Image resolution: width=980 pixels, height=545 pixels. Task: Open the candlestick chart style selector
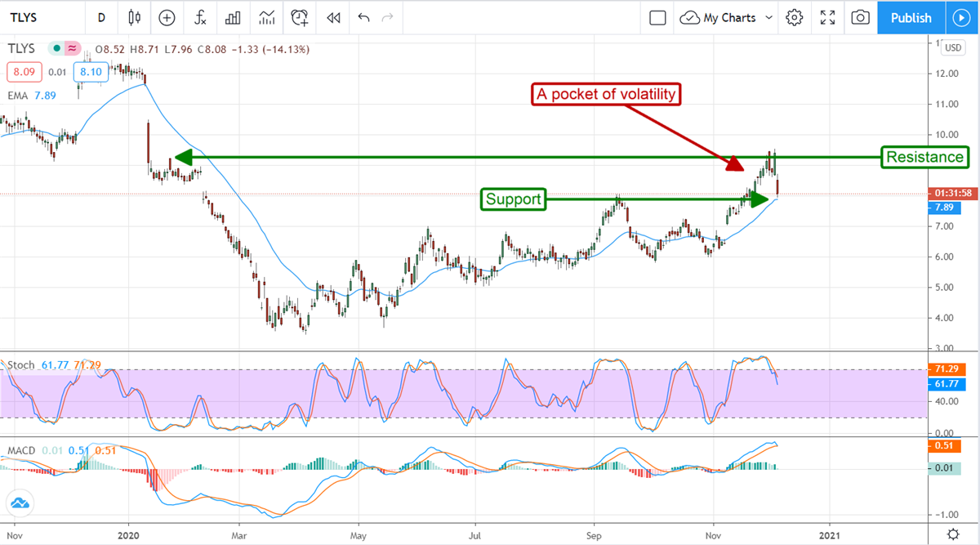[135, 17]
